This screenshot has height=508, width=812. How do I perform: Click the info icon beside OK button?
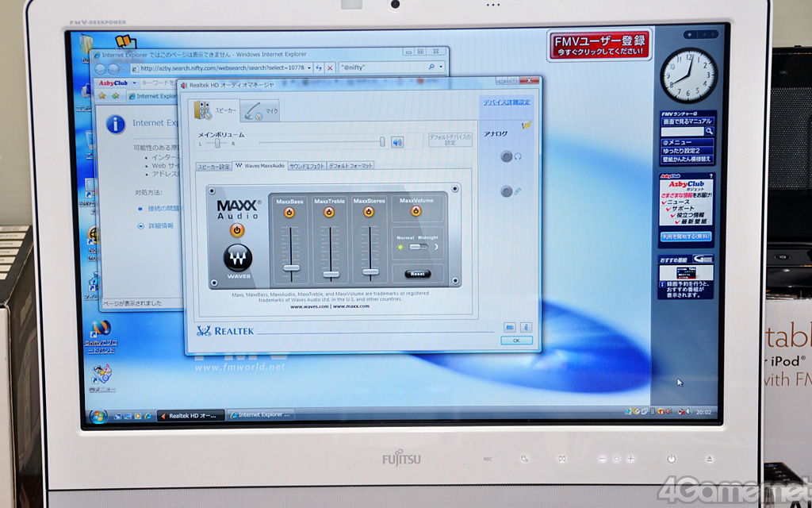(x=527, y=327)
